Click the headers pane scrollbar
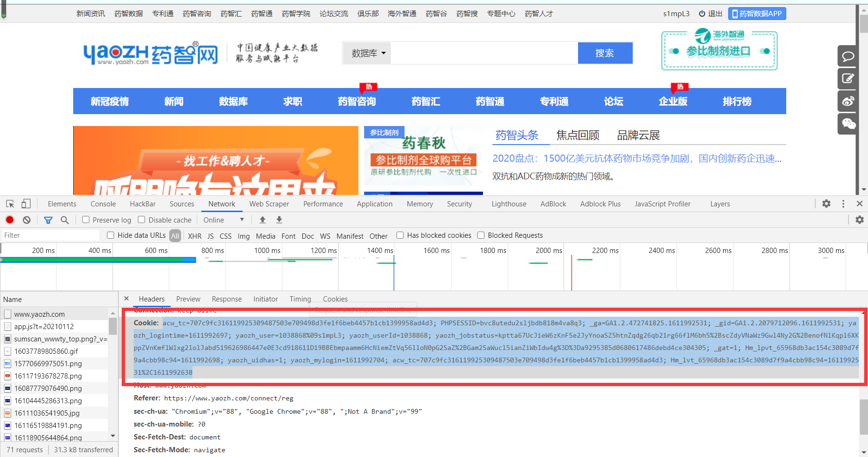This screenshot has width=868, height=457. [x=864, y=417]
